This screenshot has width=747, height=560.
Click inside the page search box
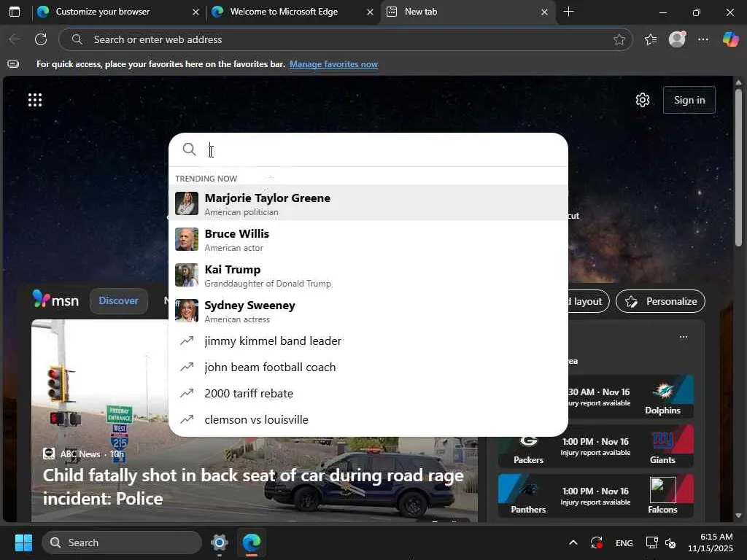368,149
